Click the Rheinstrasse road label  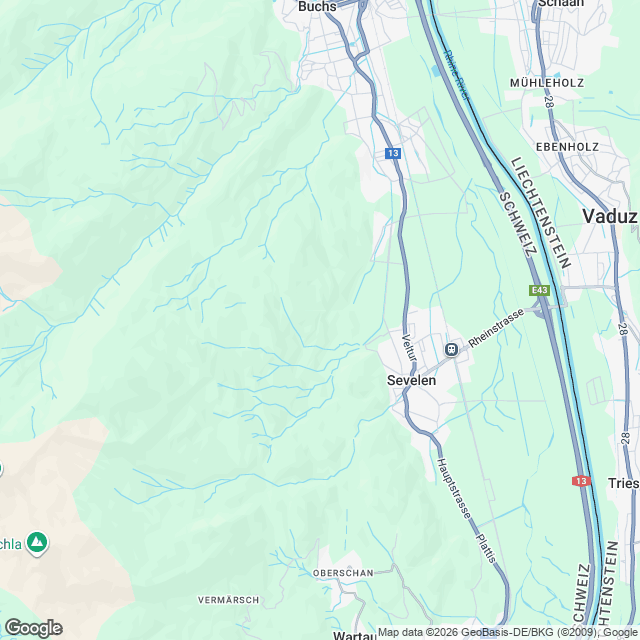pyautogui.click(x=496, y=329)
